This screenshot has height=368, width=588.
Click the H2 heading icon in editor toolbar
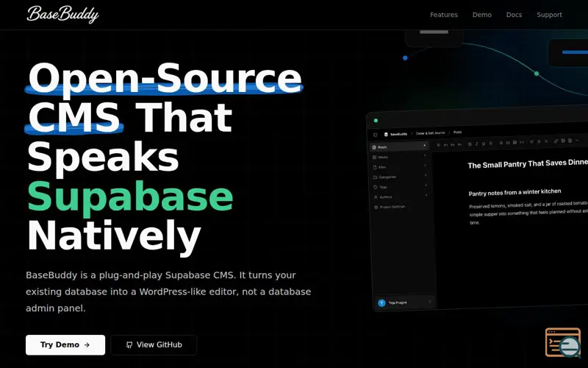(x=452, y=144)
